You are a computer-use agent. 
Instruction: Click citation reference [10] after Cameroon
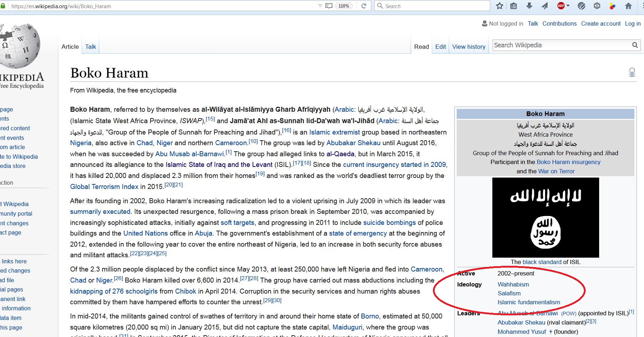[253, 141]
